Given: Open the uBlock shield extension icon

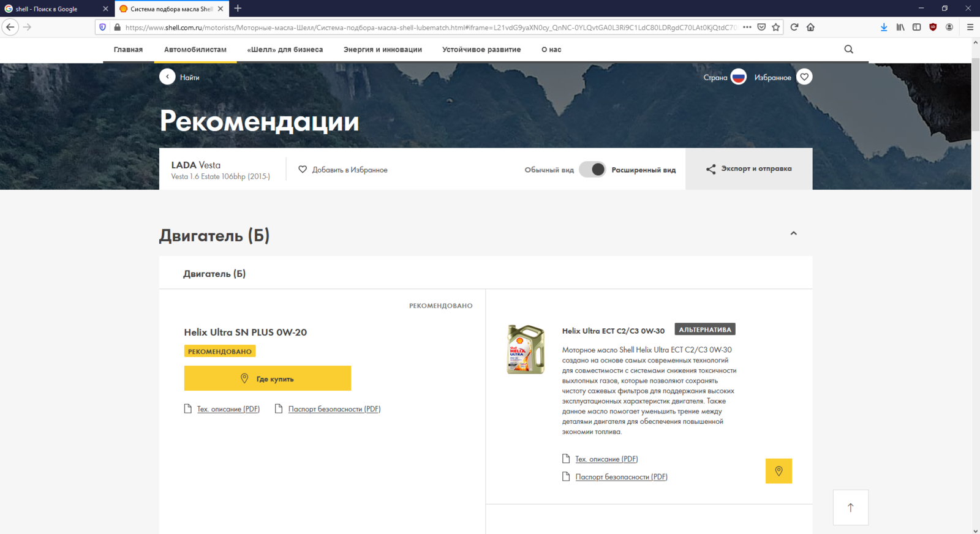Looking at the screenshot, I should (x=933, y=27).
